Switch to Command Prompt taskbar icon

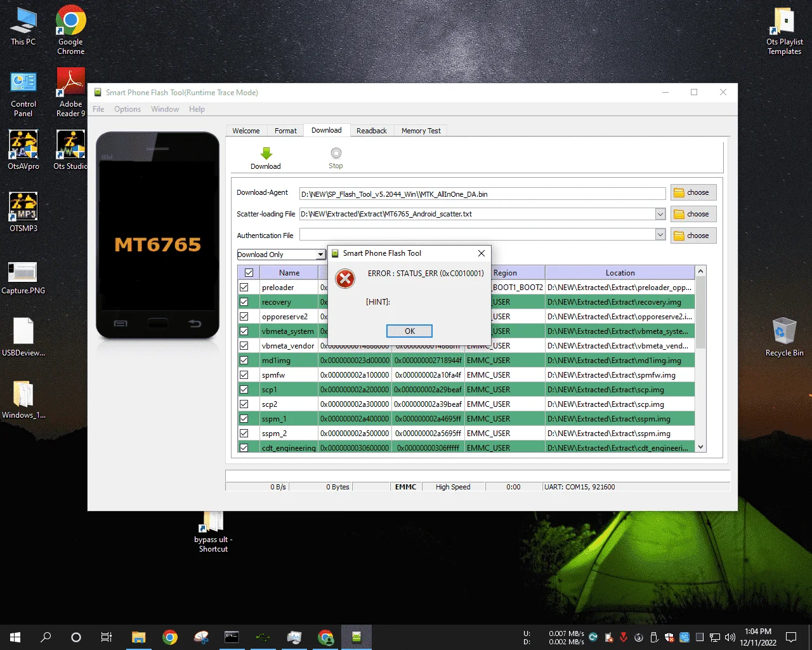232,637
